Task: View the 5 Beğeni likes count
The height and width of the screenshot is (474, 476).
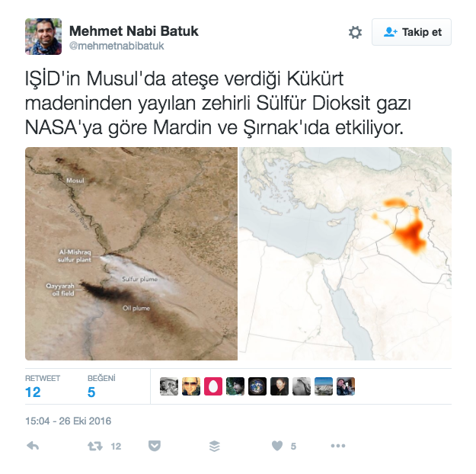Action: tap(91, 392)
